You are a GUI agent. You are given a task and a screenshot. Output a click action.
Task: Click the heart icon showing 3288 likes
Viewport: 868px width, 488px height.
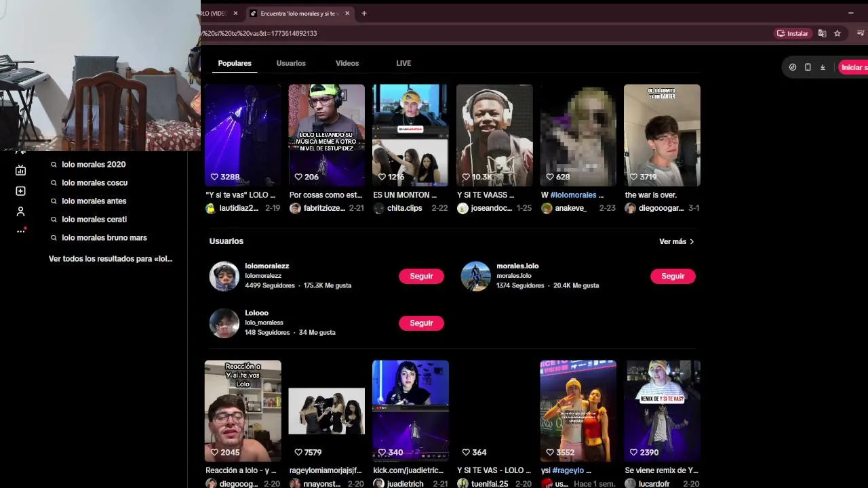click(x=214, y=177)
